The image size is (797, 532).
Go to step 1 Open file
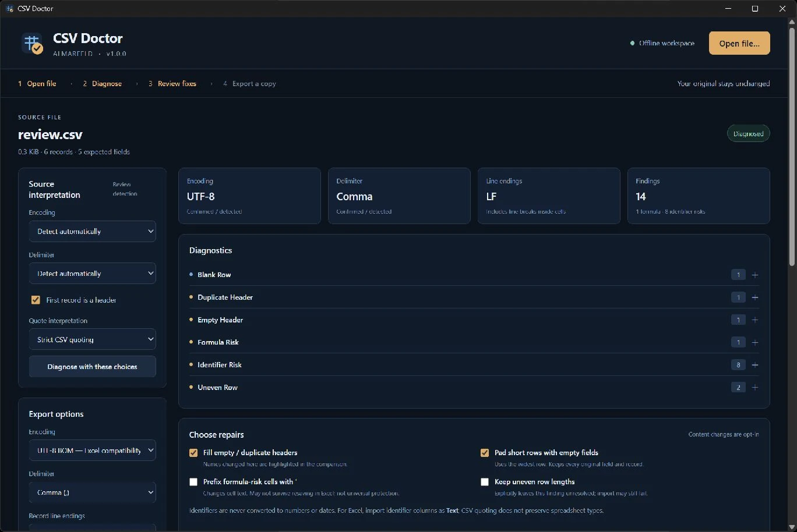coord(37,84)
